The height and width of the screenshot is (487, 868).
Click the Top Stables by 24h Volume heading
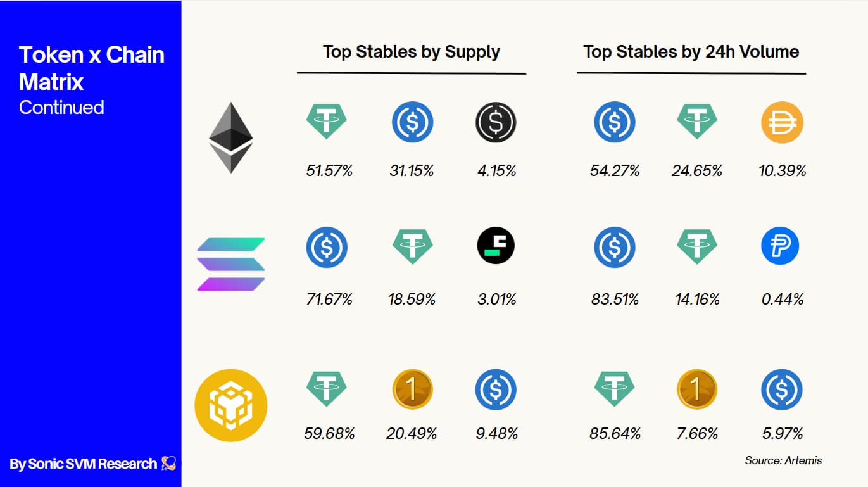pos(691,52)
